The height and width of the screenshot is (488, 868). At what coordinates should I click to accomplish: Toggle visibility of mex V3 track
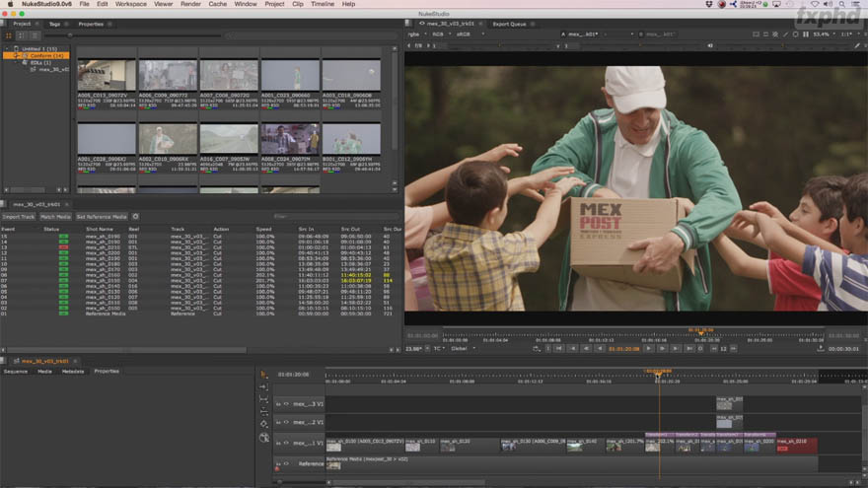pos(286,404)
